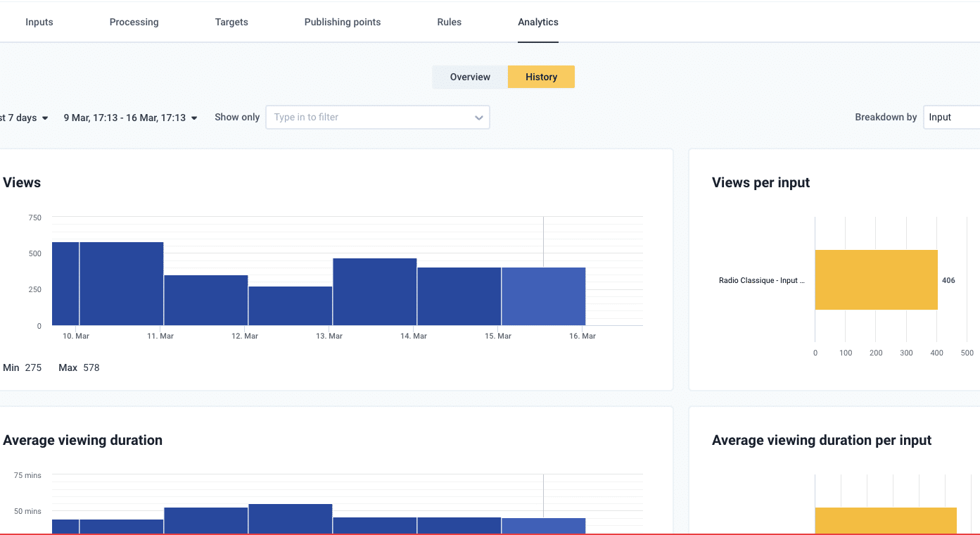Screen dimensions: 980x535
Task: Open the last 7 days range dropdown
Action: tap(25, 118)
